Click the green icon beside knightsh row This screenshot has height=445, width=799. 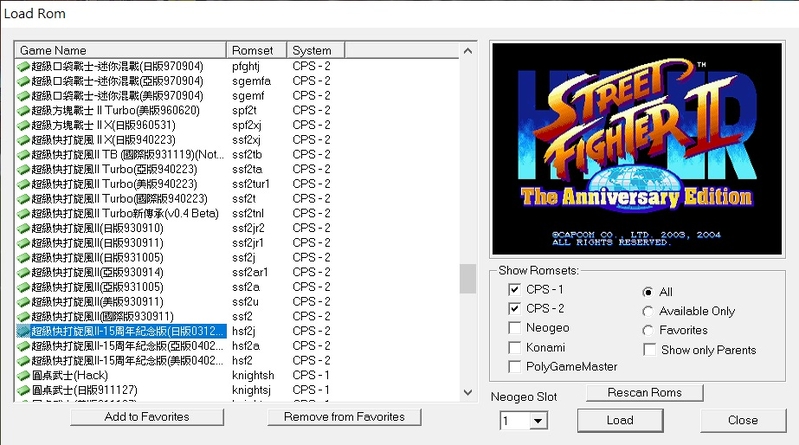[23, 376]
